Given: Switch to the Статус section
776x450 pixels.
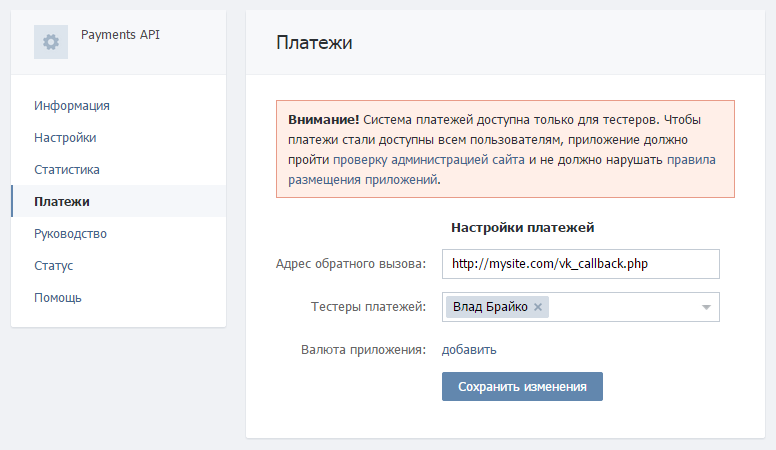Looking at the screenshot, I should 54,266.
